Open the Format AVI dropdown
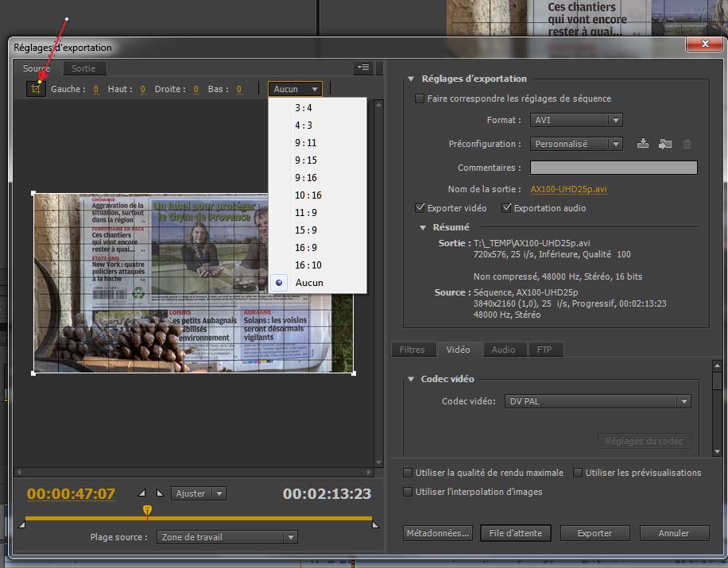 576,120
